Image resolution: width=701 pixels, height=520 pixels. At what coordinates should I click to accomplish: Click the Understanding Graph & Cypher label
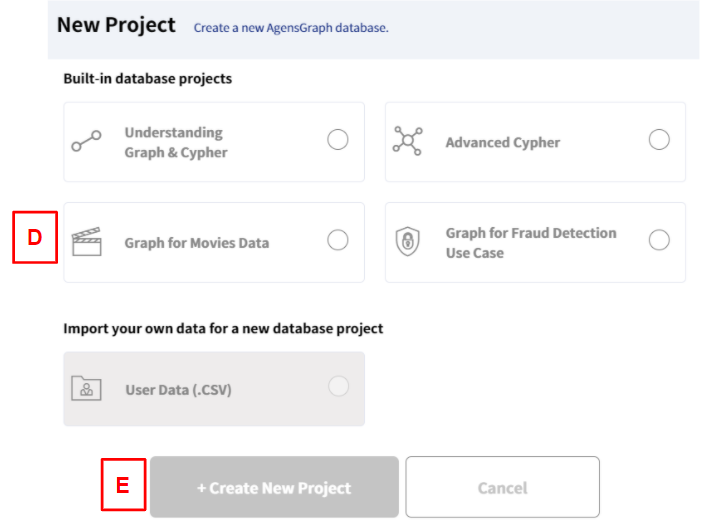pyautogui.click(x=176, y=142)
